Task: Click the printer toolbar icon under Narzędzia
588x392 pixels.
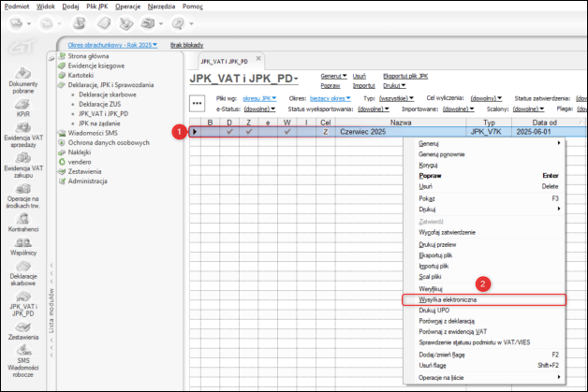Action: (x=147, y=23)
